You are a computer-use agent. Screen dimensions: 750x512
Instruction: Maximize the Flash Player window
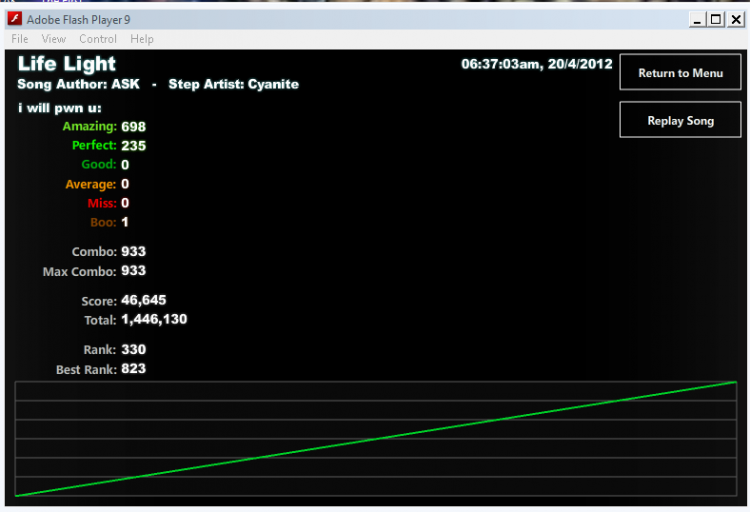point(716,20)
